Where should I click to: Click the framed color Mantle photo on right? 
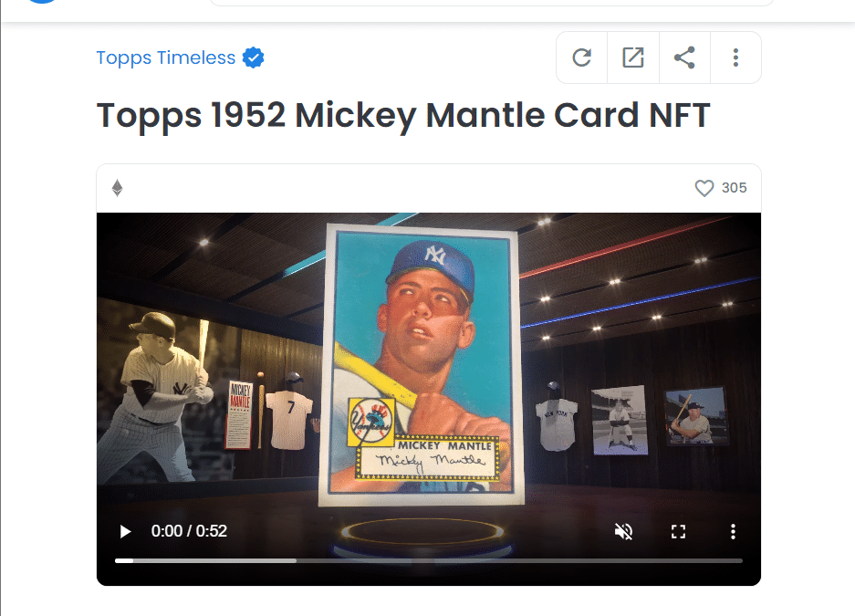696,416
